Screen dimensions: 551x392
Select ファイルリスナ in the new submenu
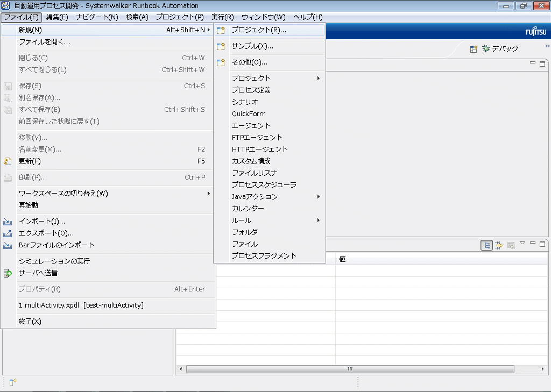[x=270, y=173]
